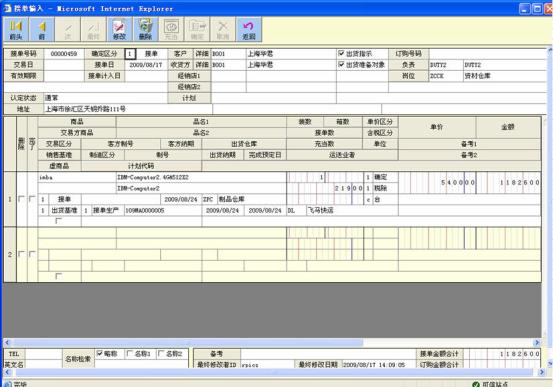553x387 pixels.
Task: Toggle the 出货准备对象 checkbox
Action: [341, 65]
